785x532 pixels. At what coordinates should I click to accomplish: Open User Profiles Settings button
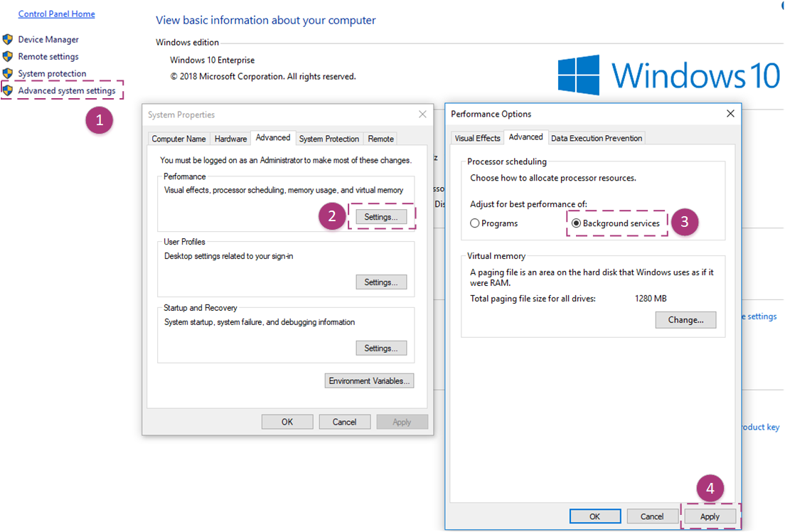click(381, 282)
